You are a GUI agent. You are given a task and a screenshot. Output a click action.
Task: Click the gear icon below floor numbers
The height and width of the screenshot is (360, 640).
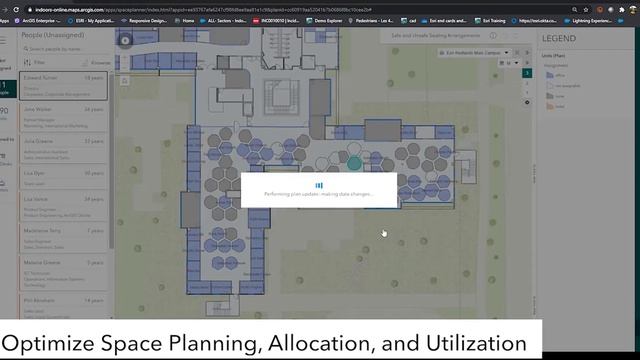(527, 102)
